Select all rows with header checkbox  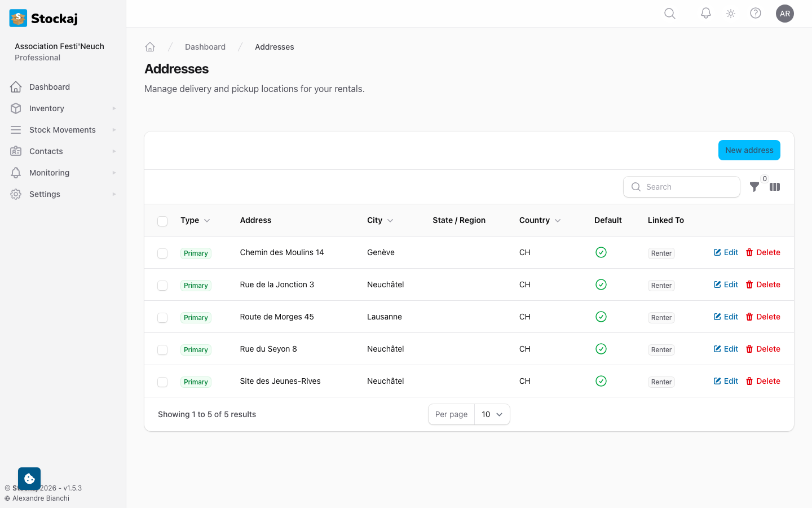pos(162,221)
